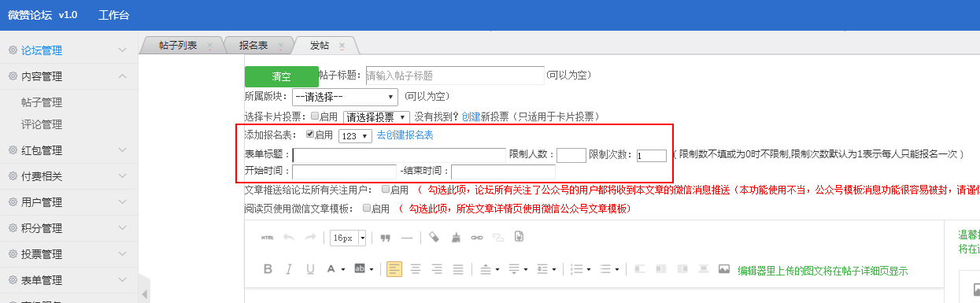Click the eraser clear-format icon
Screen dimensions: 980x303
[x=434, y=237]
